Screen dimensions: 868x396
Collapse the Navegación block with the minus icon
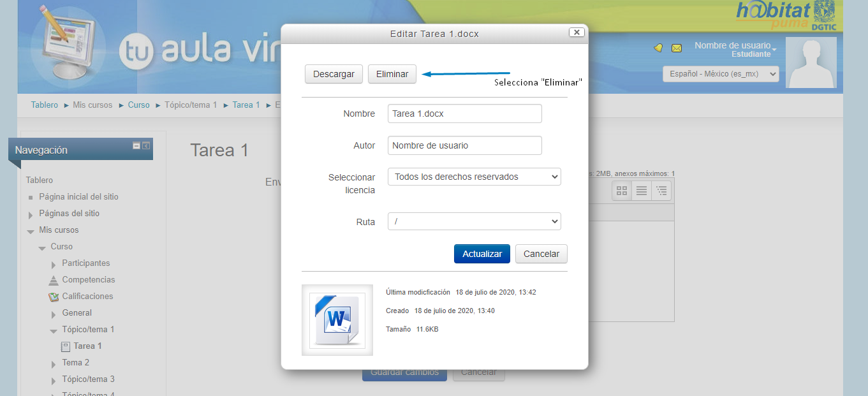coord(136,146)
